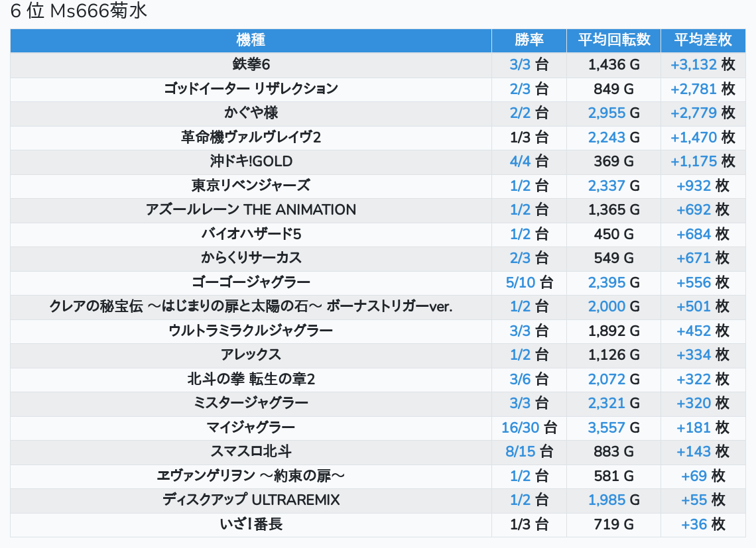Select the +2,781 value for ゴッドイーター
Image resolution: width=756 pixels, height=548 pixels.
(x=694, y=89)
